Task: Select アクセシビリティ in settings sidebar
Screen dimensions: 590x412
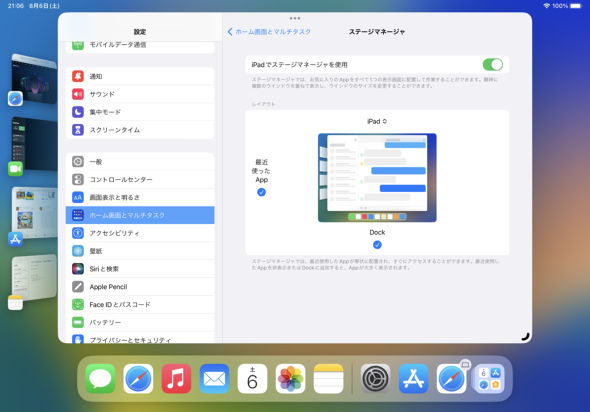Action: (x=140, y=233)
